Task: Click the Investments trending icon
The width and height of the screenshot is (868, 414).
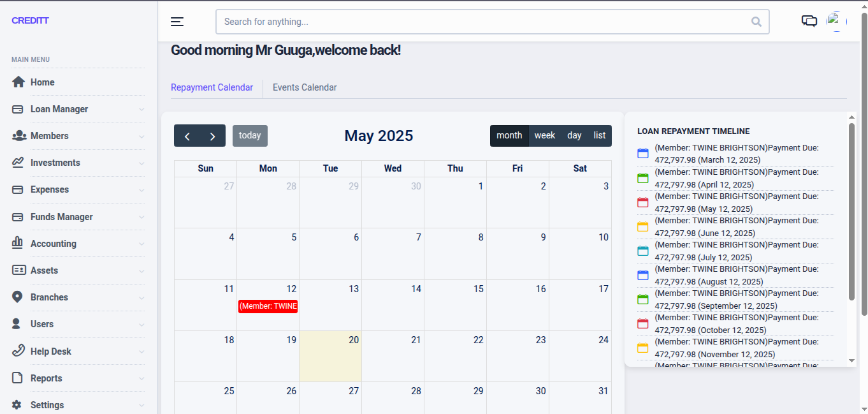Action: coord(17,163)
